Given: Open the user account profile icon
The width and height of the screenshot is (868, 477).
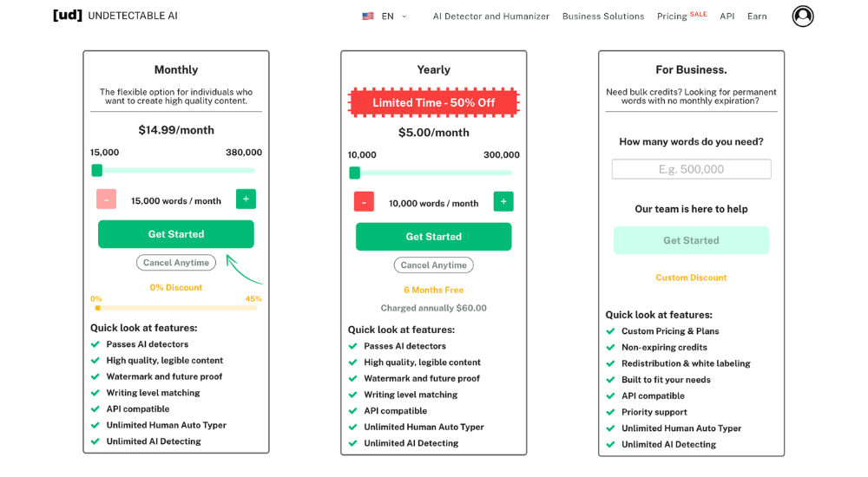Looking at the screenshot, I should [803, 16].
